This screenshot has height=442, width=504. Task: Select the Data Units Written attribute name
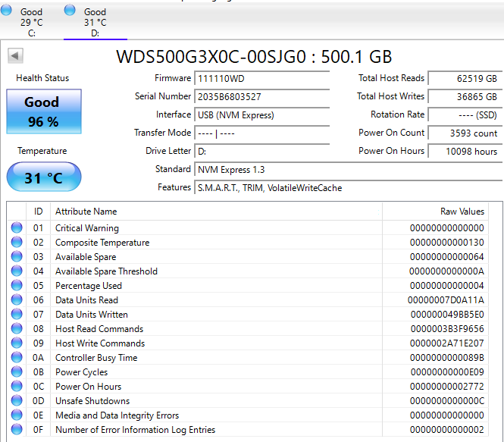click(x=92, y=315)
